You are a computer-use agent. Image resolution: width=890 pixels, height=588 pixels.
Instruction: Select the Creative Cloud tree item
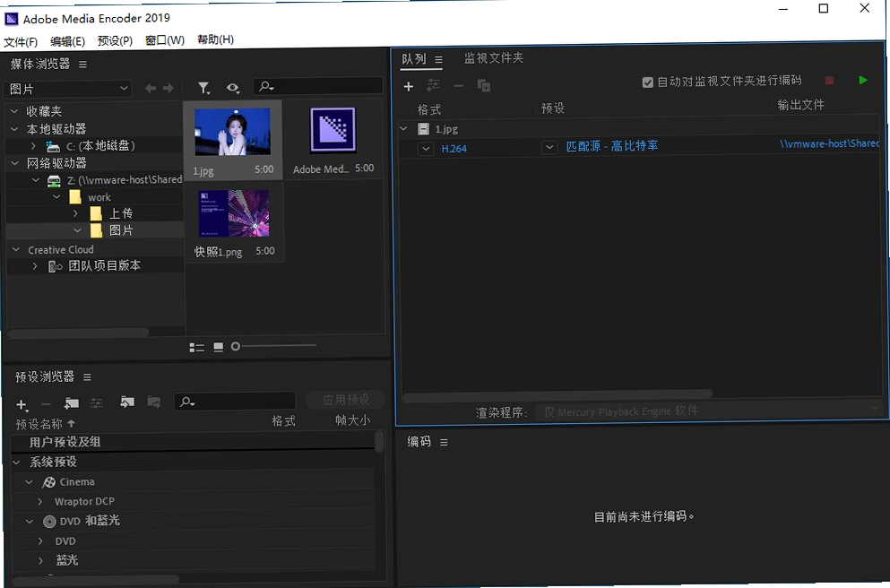[x=61, y=250]
